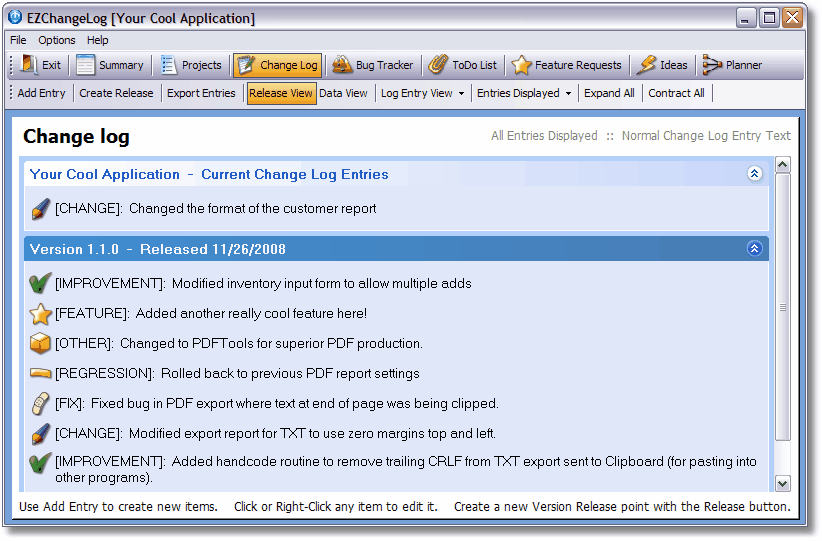Click the Add Entry button
This screenshot has height=541, width=822.
(41, 93)
